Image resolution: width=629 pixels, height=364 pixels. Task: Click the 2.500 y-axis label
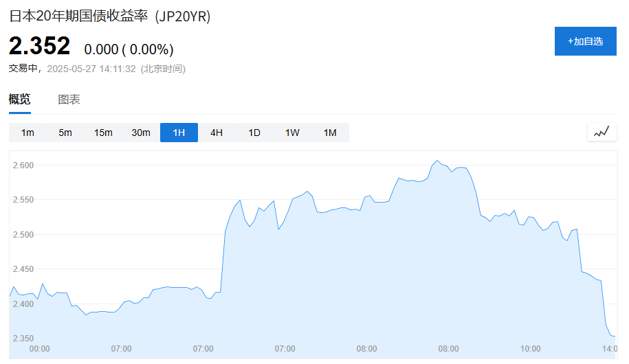pos(23,234)
